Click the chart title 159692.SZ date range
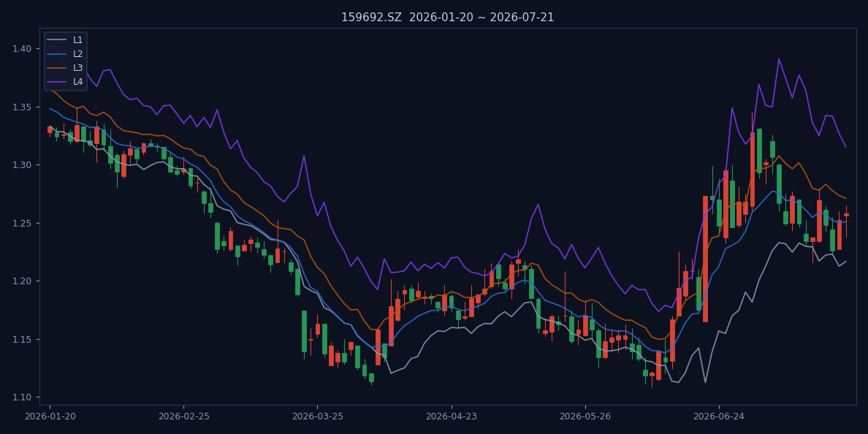 (447, 18)
